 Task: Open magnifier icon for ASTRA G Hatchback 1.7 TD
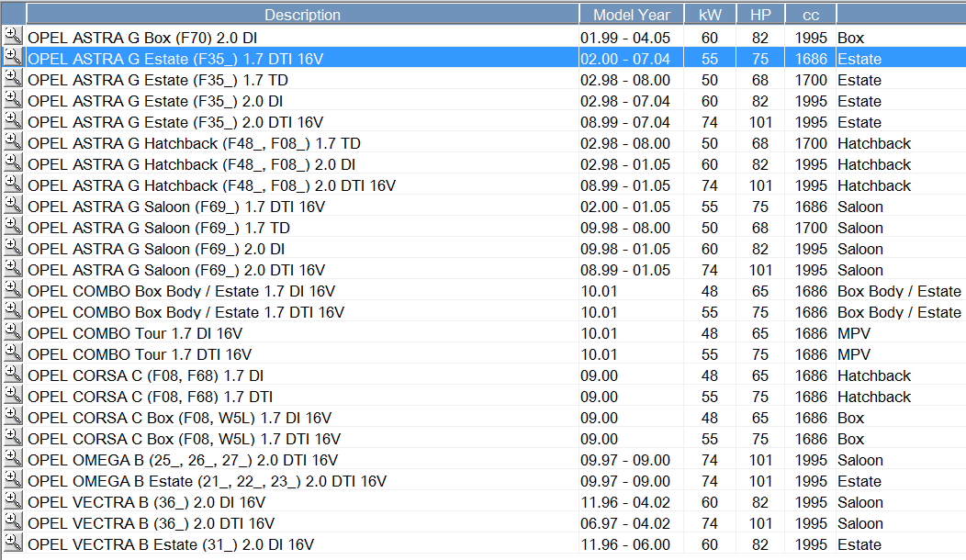[13, 141]
